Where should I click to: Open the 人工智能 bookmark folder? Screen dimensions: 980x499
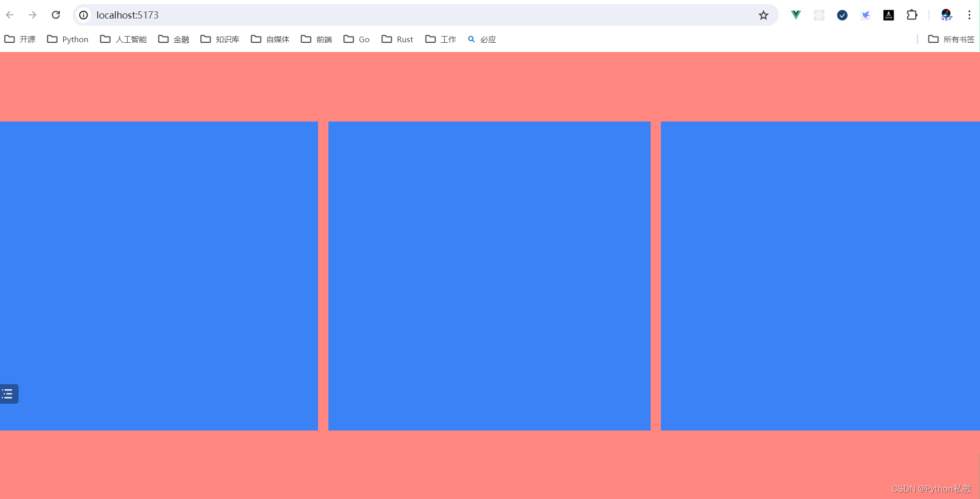pos(124,39)
